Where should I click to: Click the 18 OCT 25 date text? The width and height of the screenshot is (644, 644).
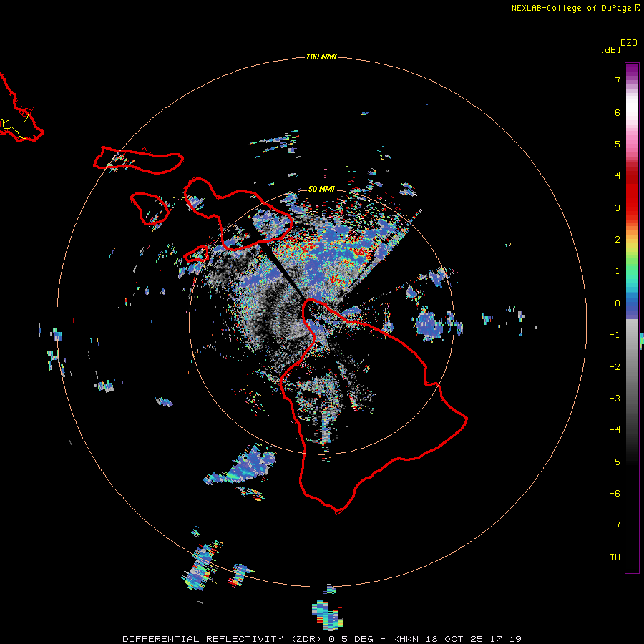(455, 639)
